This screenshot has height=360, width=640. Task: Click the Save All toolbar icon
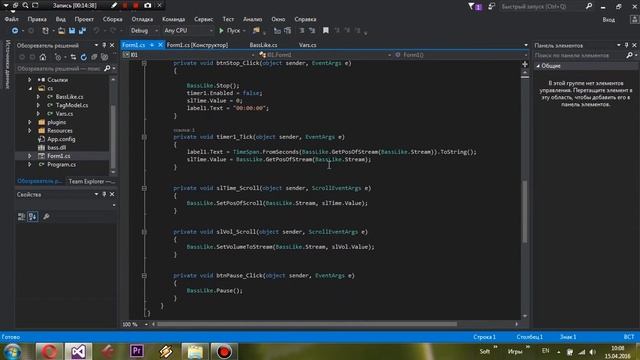82,31
